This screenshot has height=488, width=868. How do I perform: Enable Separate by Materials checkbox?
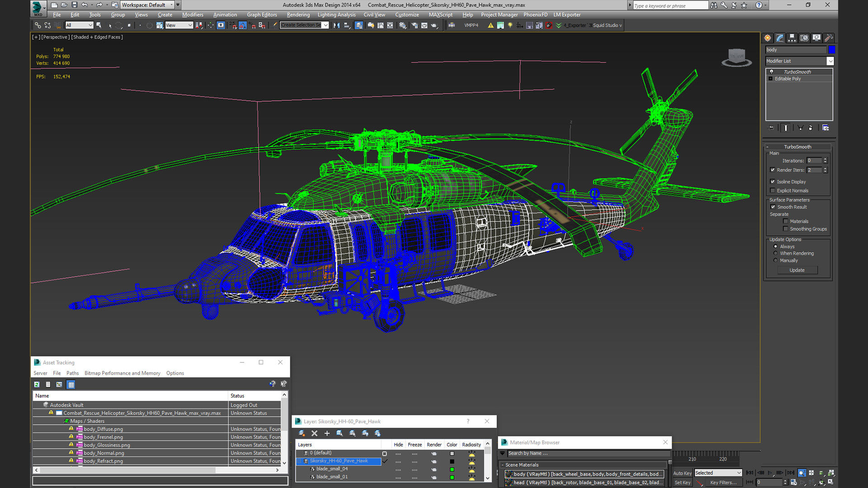click(x=786, y=221)
